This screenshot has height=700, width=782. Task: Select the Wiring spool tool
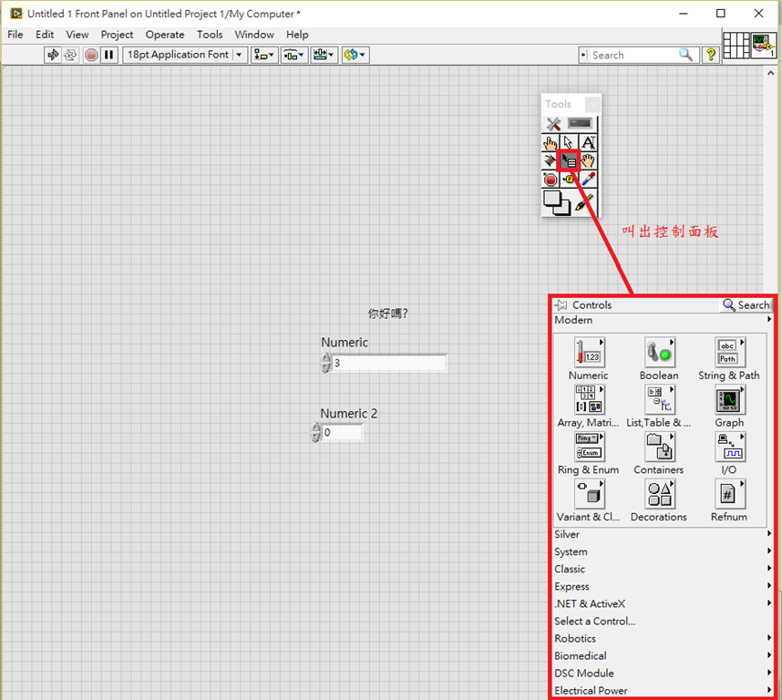(550, 161)
